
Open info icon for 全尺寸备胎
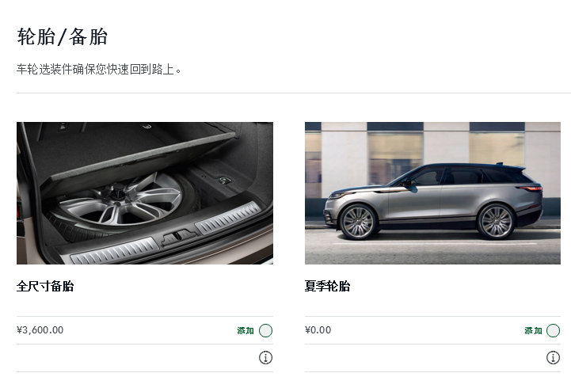tap(265, 358)
